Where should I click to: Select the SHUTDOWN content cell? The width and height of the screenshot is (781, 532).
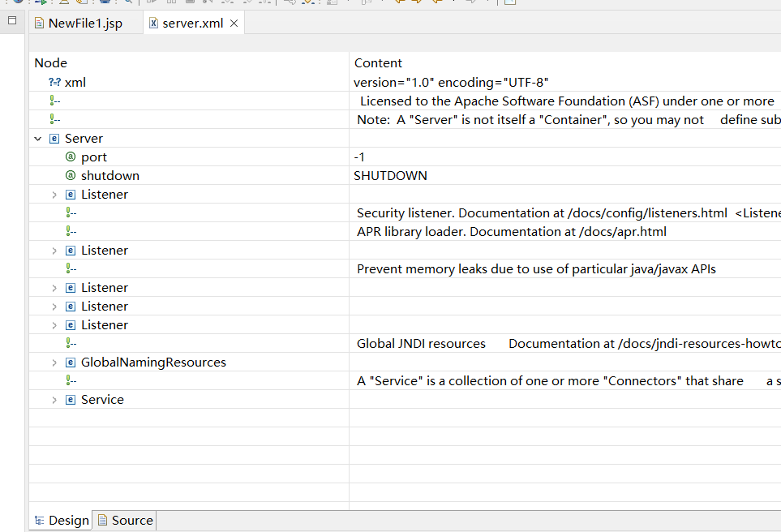(x=564, y=175)
